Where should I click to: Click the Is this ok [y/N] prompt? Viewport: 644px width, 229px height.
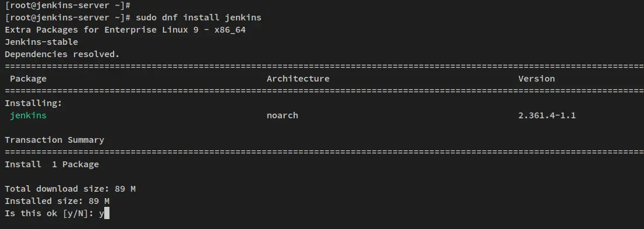coord(52,213)
